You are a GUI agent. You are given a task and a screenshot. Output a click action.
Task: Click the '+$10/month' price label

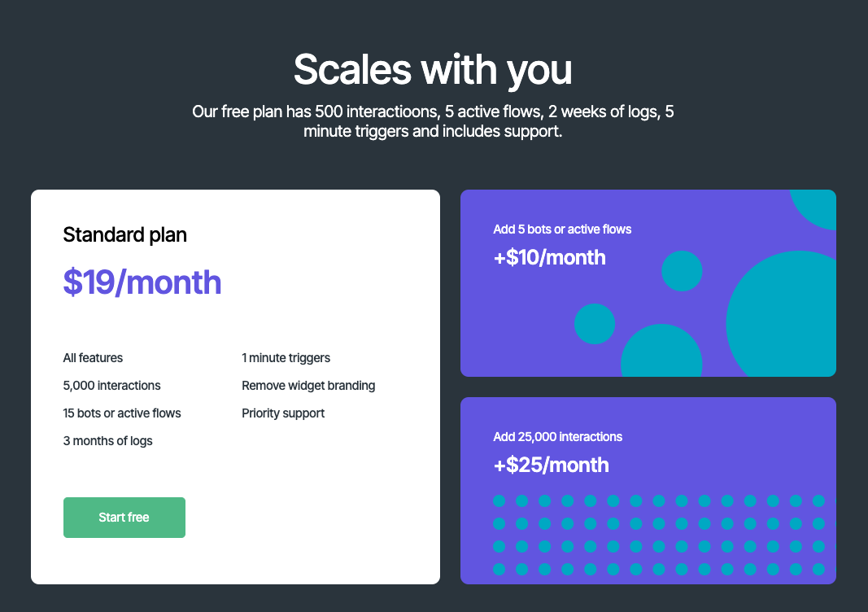(547, 257)
